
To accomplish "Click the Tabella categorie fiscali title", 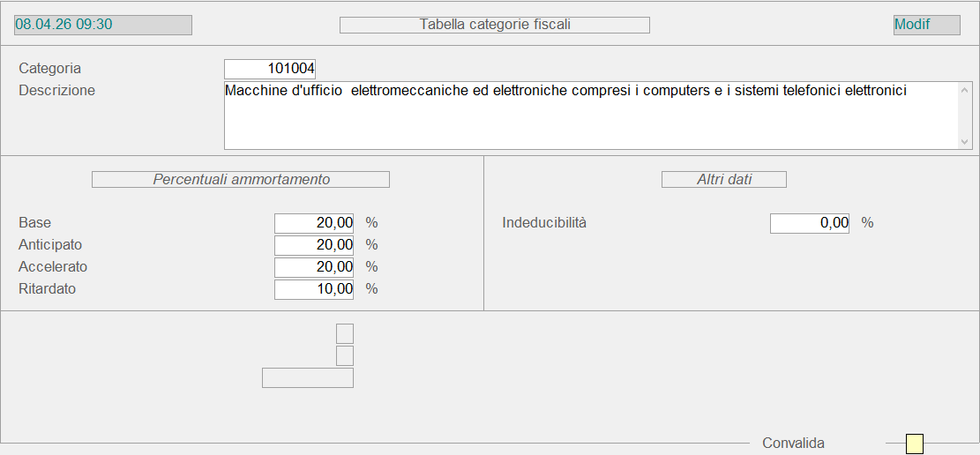I will [x=495, y=25].
